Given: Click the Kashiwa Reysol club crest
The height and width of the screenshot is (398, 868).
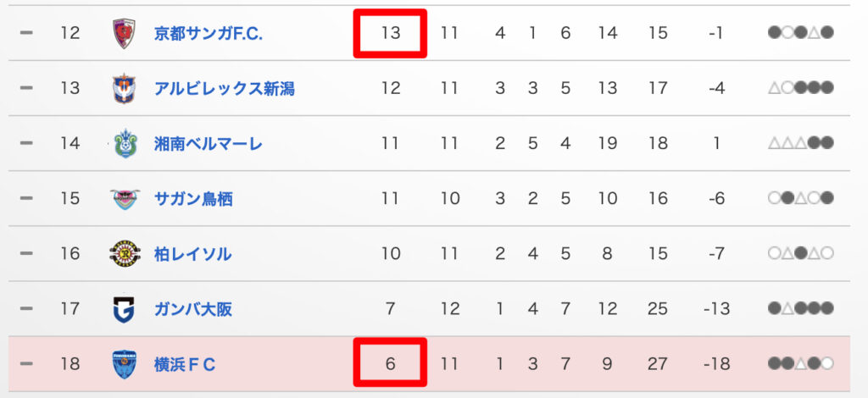Looking at the screenshot, I should click(124, 254).
